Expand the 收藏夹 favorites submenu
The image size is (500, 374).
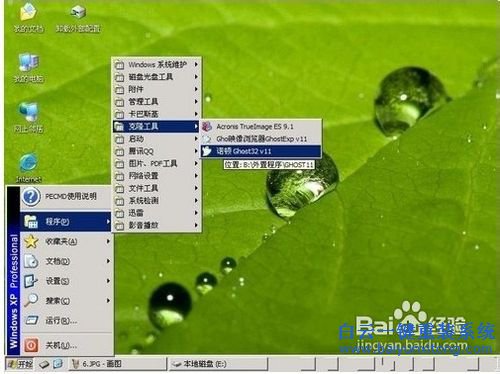(x=66, y=241)
